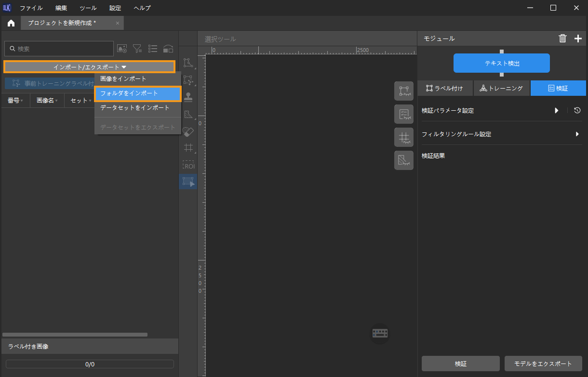This screenshot has width=588, height=377.
Task: Add a new module with plus icon
Action: click(578, 39)
